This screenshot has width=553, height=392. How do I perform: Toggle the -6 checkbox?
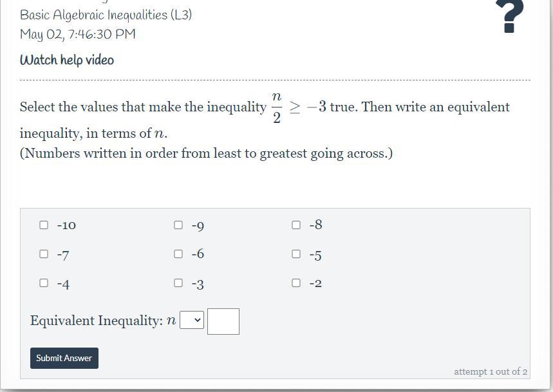point(178,254)
